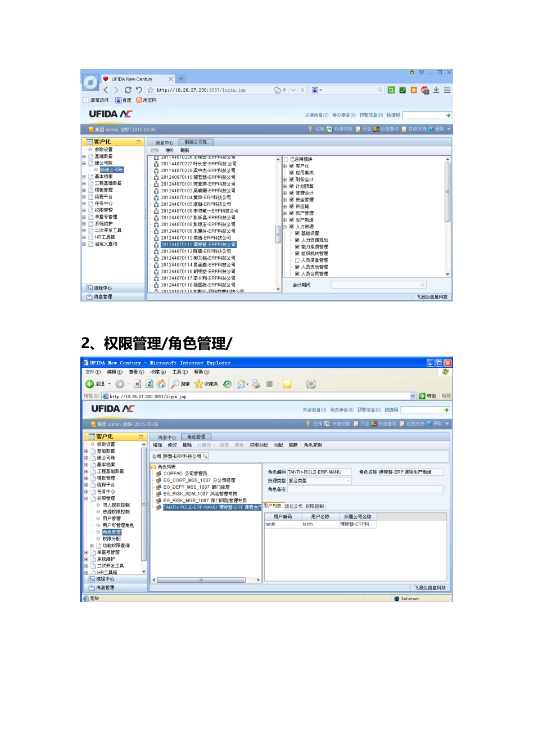This screenshot has height=756, width=534.
Task: Click back arrow in UFIDA New Century tabbed browser
Action: 105,90
